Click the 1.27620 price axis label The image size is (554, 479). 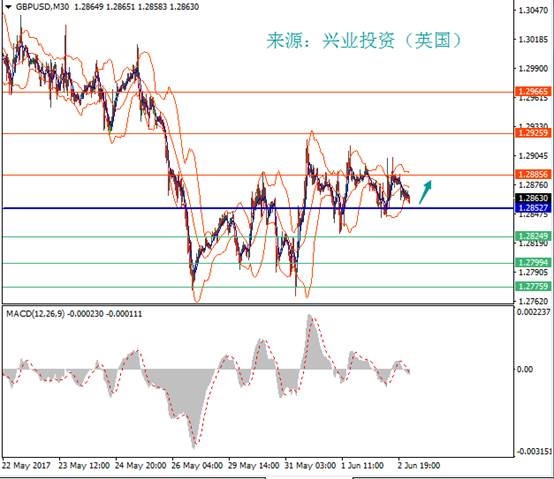pyautogui.click(x=533, y=301)
